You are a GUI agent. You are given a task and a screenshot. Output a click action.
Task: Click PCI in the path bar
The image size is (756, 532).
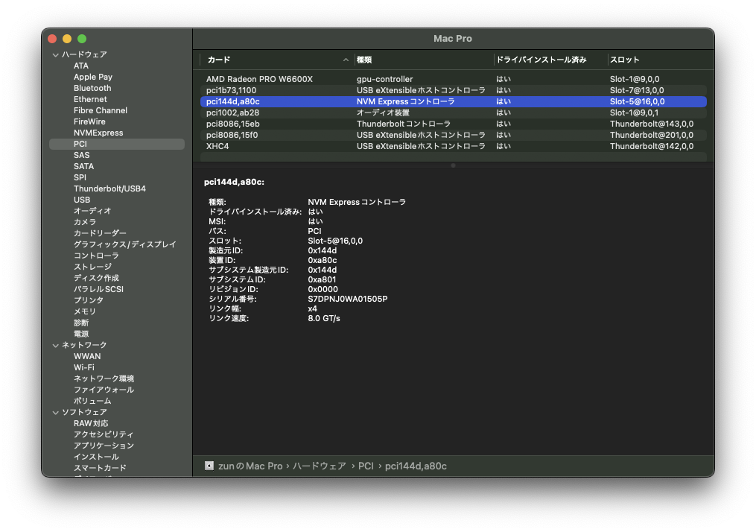click(366, 466)
